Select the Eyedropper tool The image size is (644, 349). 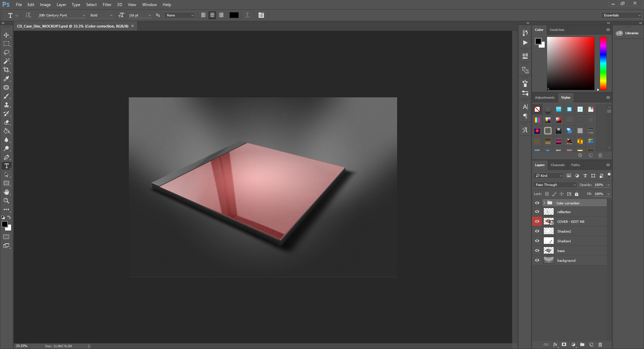(6, 79)
